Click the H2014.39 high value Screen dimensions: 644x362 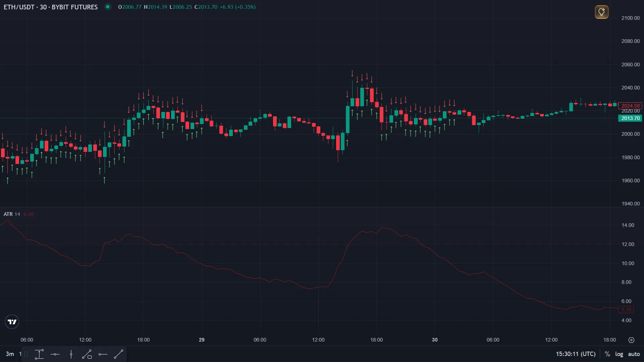point(155,7)
